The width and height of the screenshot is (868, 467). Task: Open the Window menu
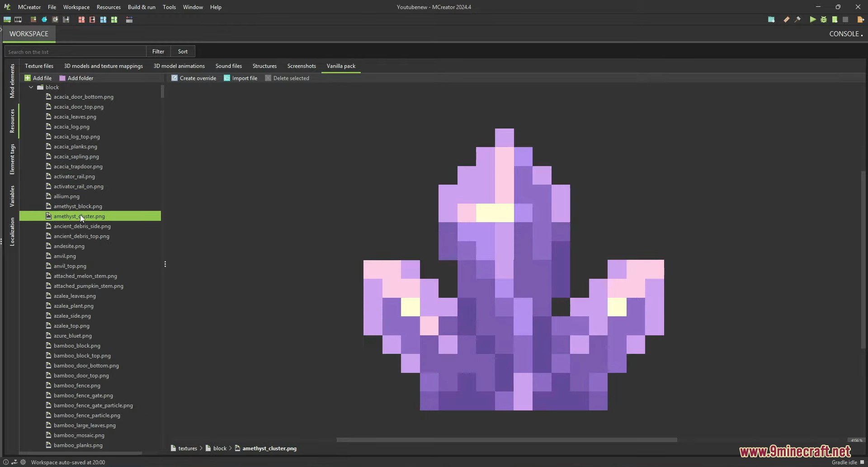[x=193, y=7]
